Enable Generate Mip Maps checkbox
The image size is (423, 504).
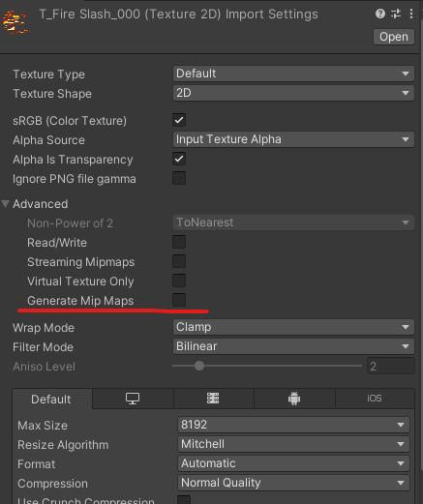pyautogui.click(x=179, y=300)
